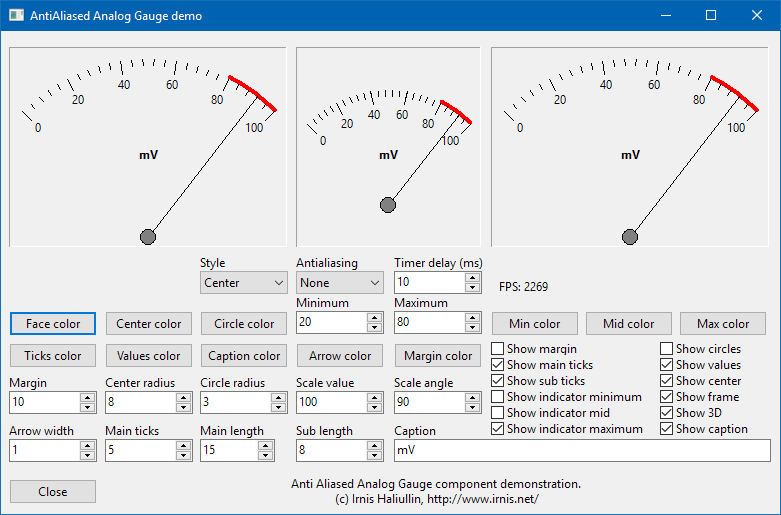This screenshot has height=515, width=781.
Task: Click the Margin color button
Action: [x=438, y=356]
